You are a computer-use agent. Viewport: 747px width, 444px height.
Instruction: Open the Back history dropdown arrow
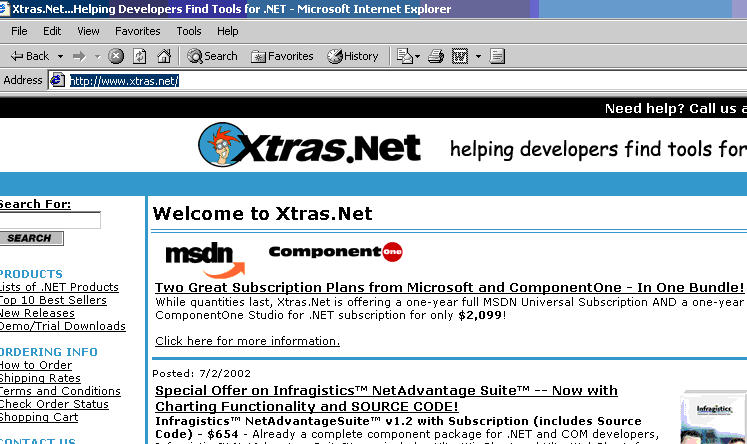[x=60, y=56]
